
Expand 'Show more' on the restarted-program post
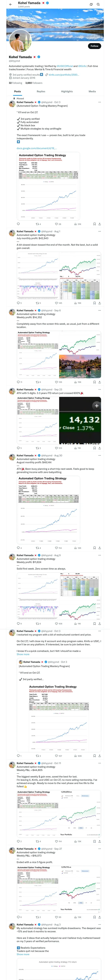(23, 654)
